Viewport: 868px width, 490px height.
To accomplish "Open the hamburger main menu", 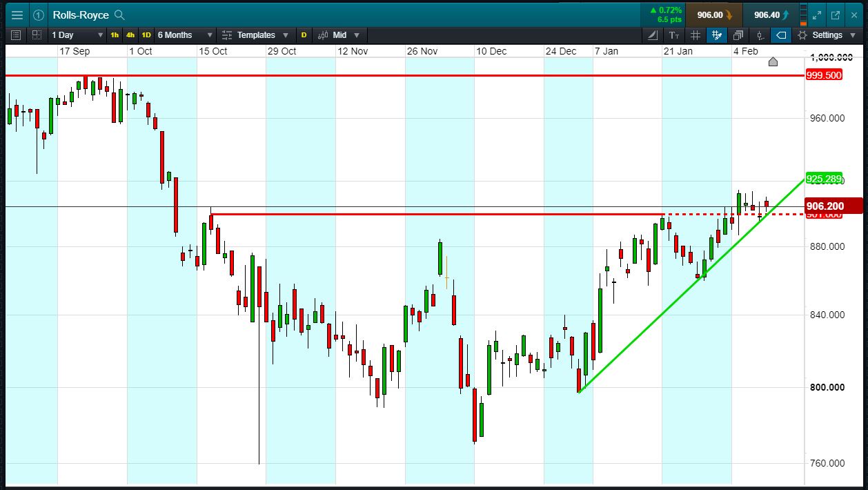I will (17, 14).
